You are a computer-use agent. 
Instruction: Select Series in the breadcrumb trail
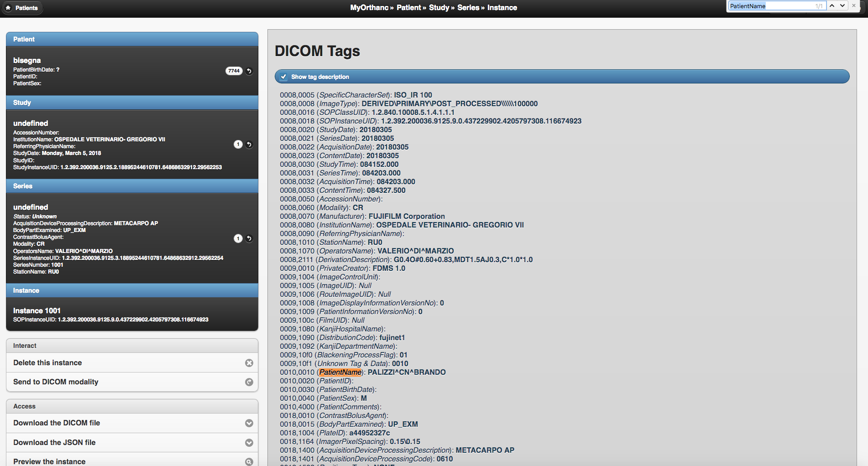(468, 8)
